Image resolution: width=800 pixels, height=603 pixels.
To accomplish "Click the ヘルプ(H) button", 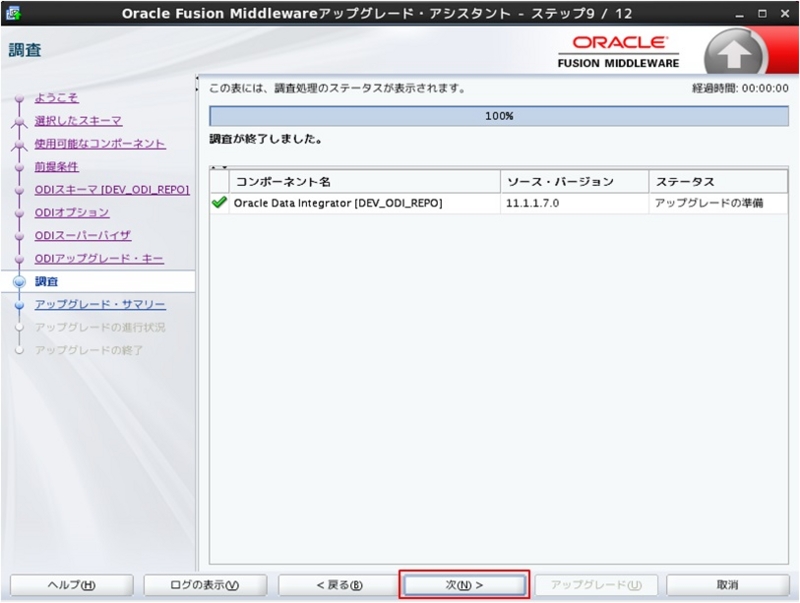I will (71, 585).
